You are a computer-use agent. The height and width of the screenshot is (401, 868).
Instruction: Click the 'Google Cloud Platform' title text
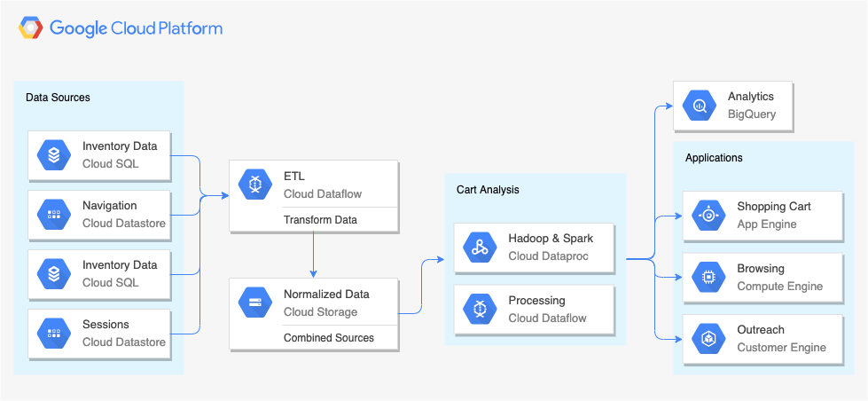click(136, 28)
